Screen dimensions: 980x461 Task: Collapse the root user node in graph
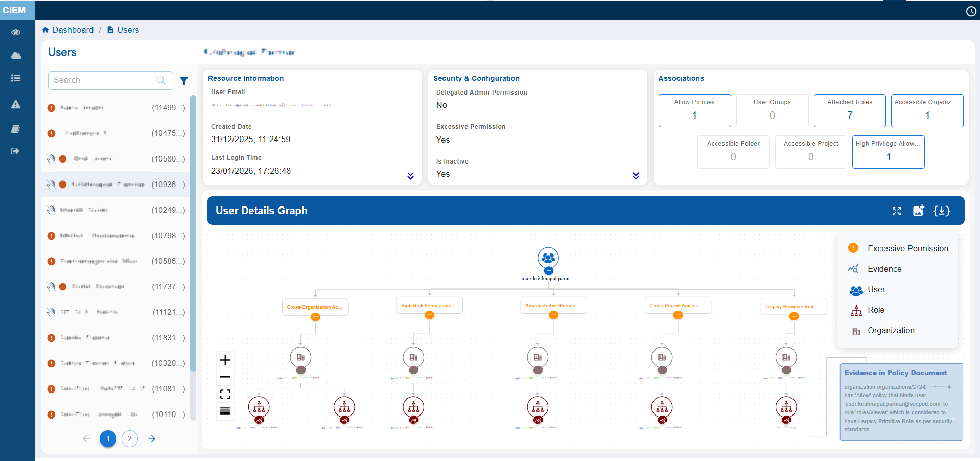pyautogui.click(x=548, y=271)
